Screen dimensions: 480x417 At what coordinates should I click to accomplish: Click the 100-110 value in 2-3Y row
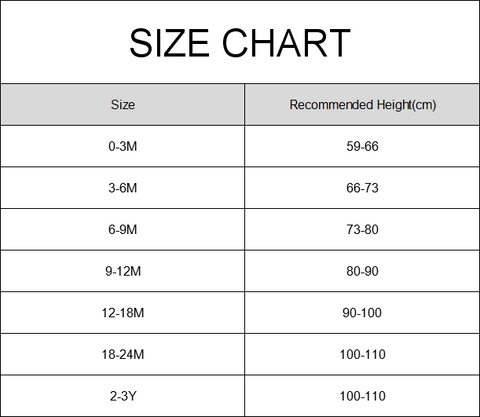tap(363, 396)
